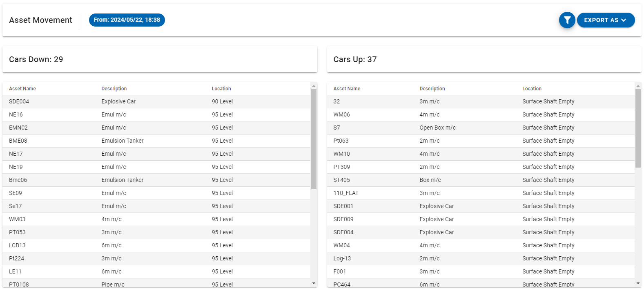Image resolution: width=644 pixels, height=289 pixels.
Task: Open the filter funnel icon button
Action: 567,20
